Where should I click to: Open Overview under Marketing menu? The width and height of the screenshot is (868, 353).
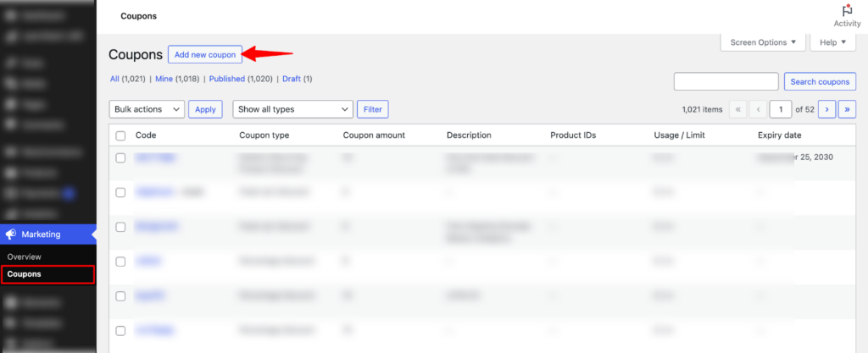(24, 256)
